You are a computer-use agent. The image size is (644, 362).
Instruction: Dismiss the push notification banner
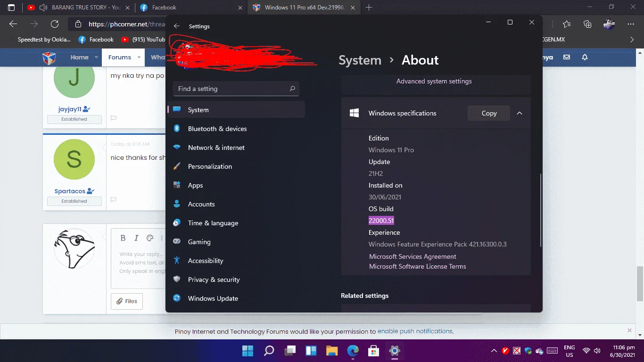pyautogui.click(x=629, y=331)
